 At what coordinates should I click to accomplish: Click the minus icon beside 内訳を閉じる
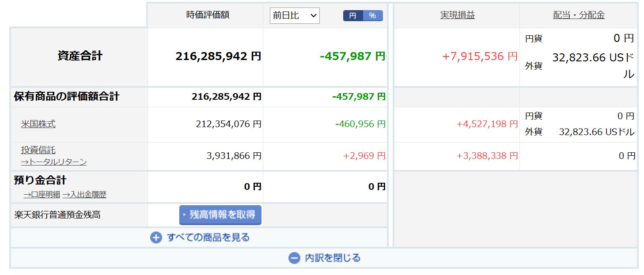coord(294,258)
